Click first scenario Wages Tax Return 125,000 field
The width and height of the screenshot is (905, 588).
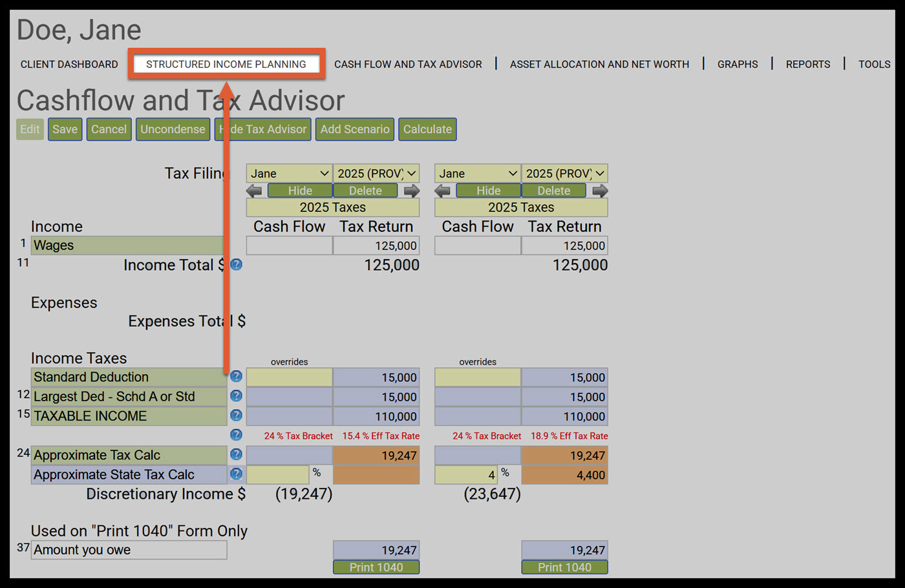376,246
